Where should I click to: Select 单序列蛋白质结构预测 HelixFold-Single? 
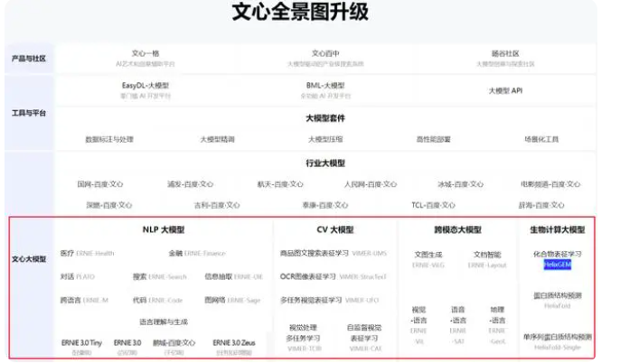pyautogui.click(x=557, y=341)
